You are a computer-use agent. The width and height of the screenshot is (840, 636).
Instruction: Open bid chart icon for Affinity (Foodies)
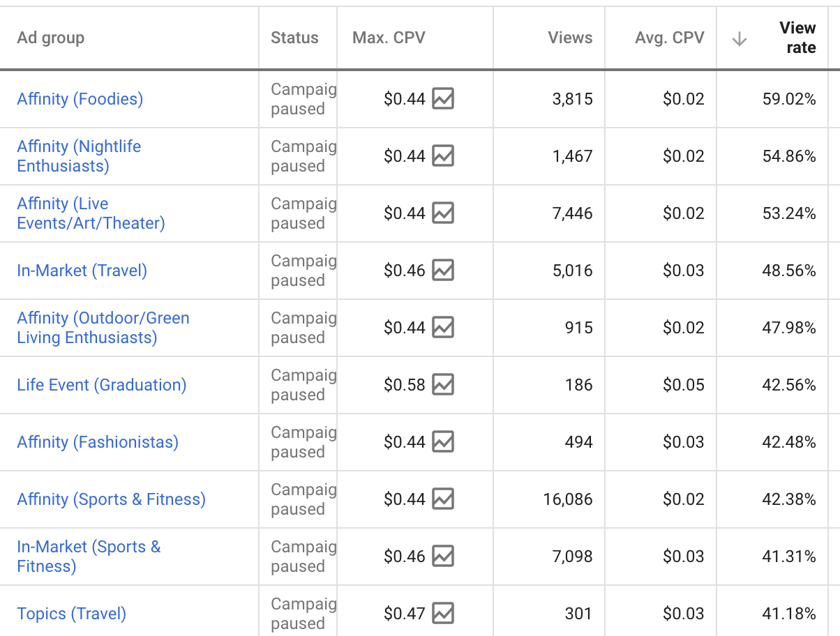[x=443, y=99]
